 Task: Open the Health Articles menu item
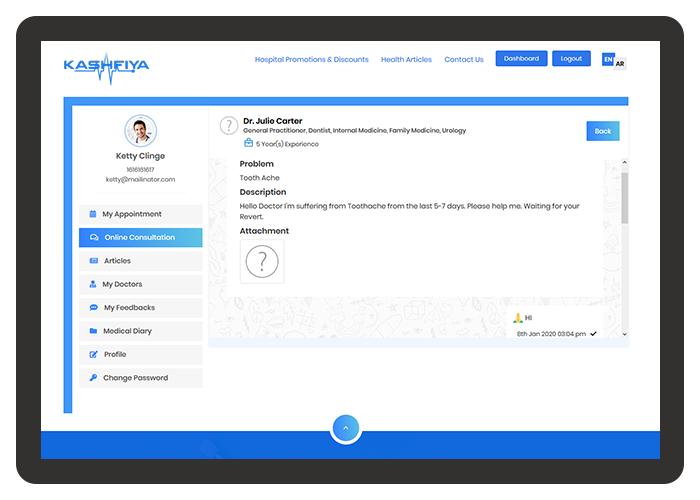point(406,60)
